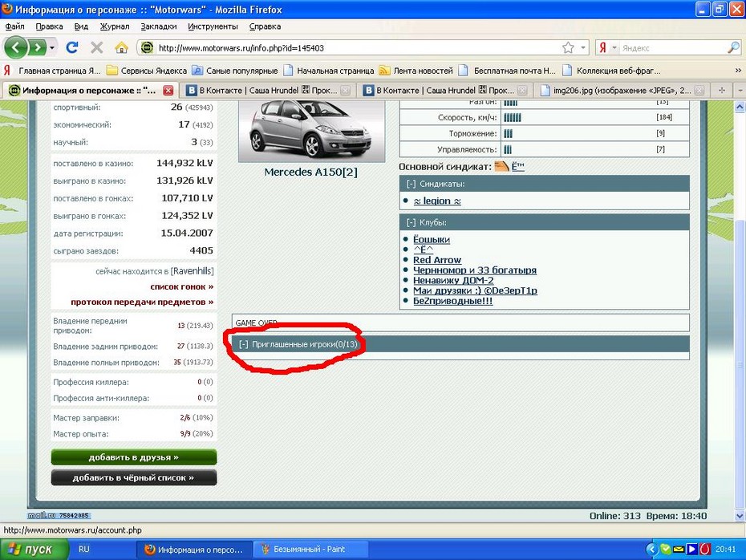The width and height of the screenshot is (746, 560).
Task: Open the Вид menu
Action: [x=81, y=26]
